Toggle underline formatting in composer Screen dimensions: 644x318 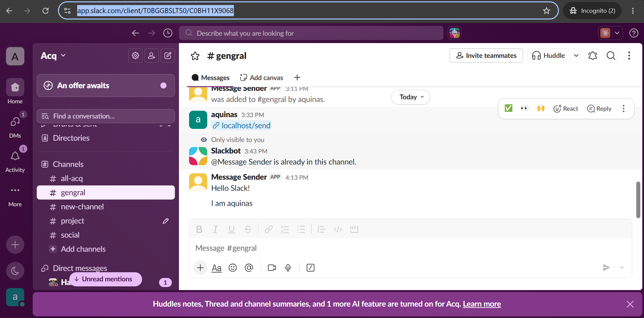[x=232, y=229]
